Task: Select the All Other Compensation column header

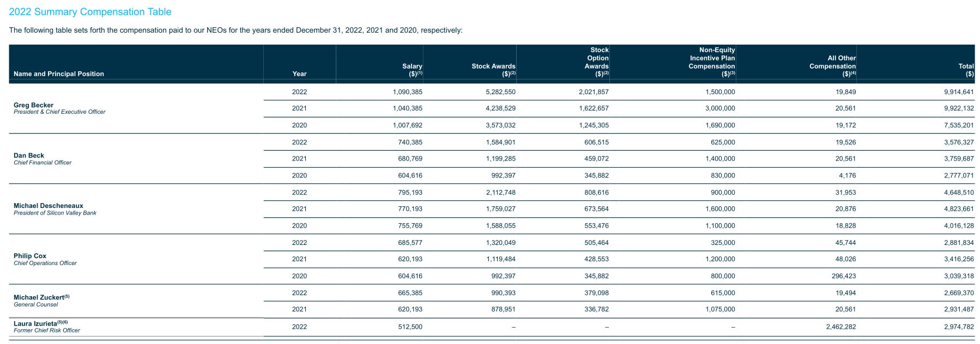Action: [832, 66]
